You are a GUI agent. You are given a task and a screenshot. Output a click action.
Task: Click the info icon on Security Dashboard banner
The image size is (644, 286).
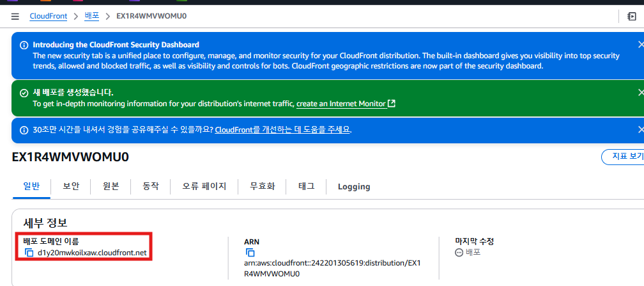coord(24,45)
